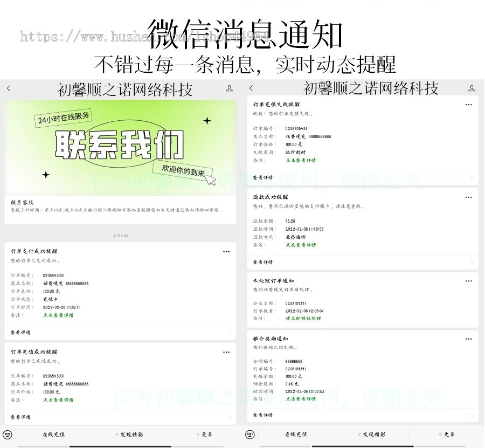
Task: Select contract number 88888888
Action: point(294,361)
